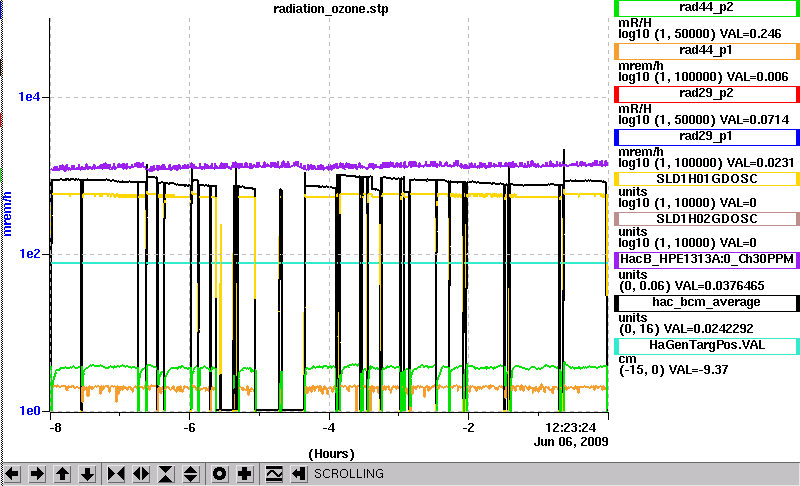This screenshot has width=800, height=486.
Task: Click the SCROLLING status text
Action: coord(349,474)
